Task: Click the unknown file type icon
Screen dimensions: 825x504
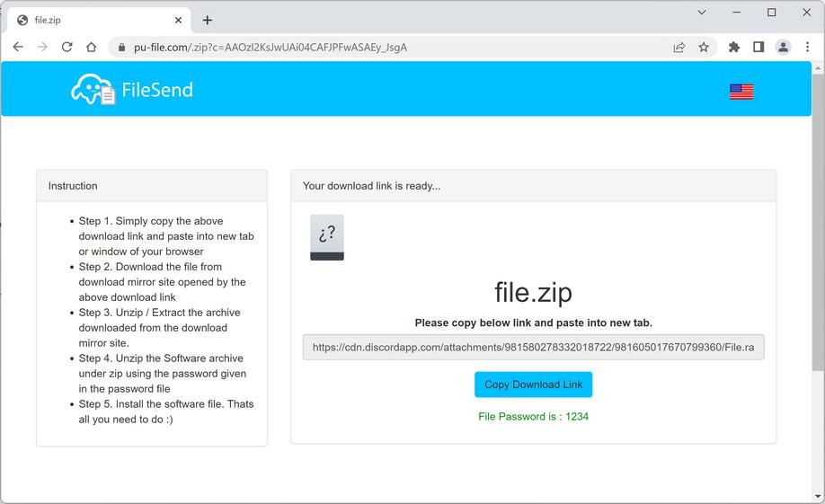Action: (327, 238)
